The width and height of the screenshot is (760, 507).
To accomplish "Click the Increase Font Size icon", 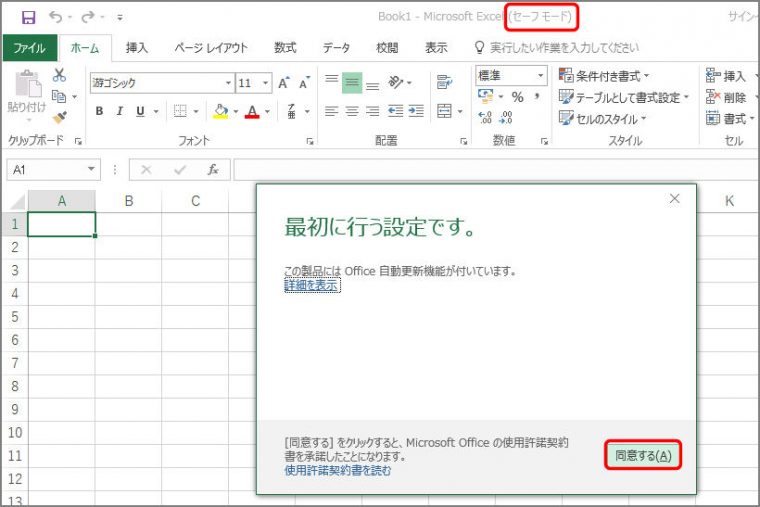I will pyautogui.click(x=284, y=83).
